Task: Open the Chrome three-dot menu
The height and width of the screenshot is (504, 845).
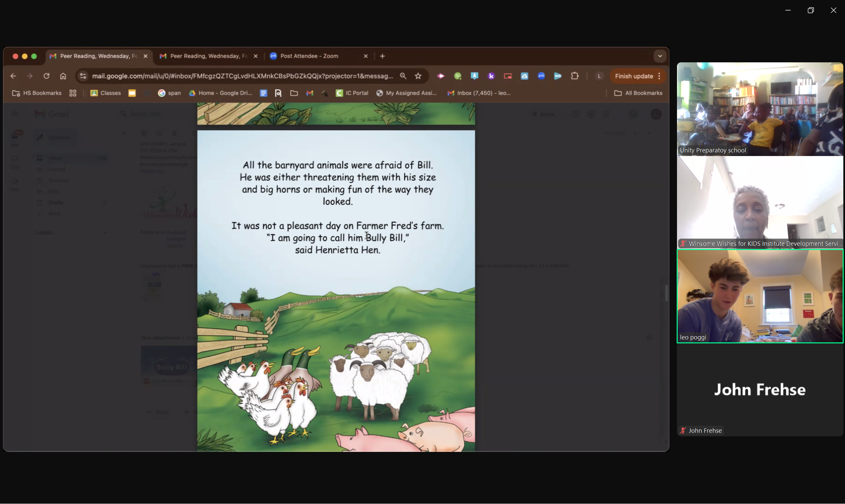Action: pos(659,76)
